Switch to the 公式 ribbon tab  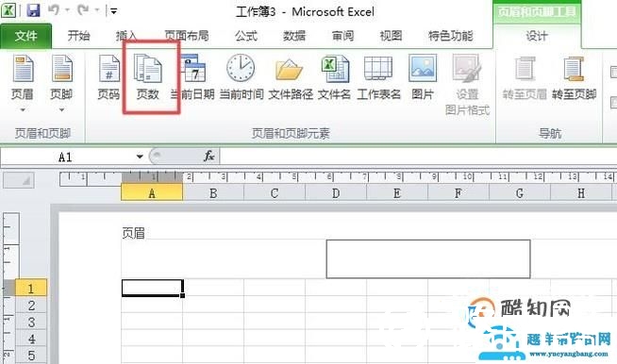(246, 36)
